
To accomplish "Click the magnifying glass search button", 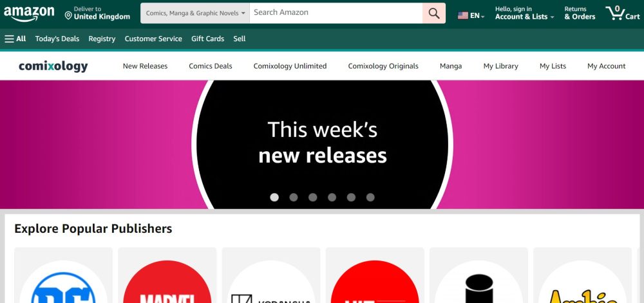I will click(433, 13).
